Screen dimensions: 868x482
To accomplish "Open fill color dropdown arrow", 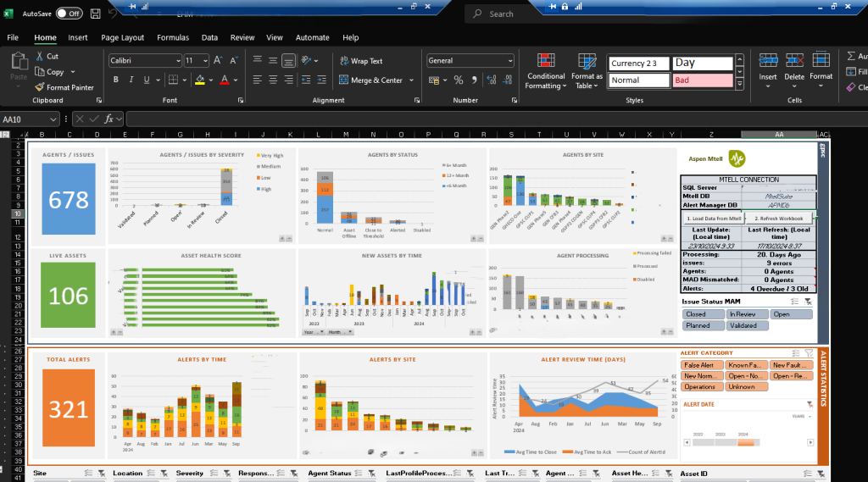I will click(x=211, y=80).
